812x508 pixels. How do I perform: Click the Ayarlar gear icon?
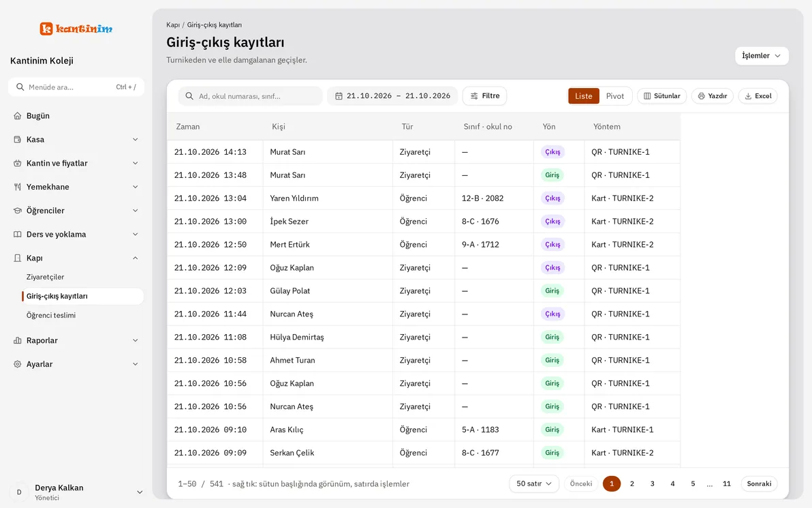coord(18,364)
